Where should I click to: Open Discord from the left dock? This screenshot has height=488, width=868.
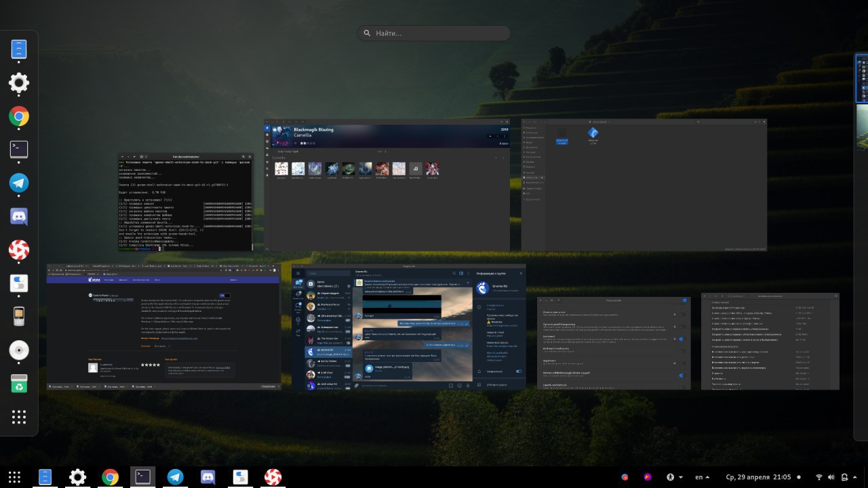19,216
